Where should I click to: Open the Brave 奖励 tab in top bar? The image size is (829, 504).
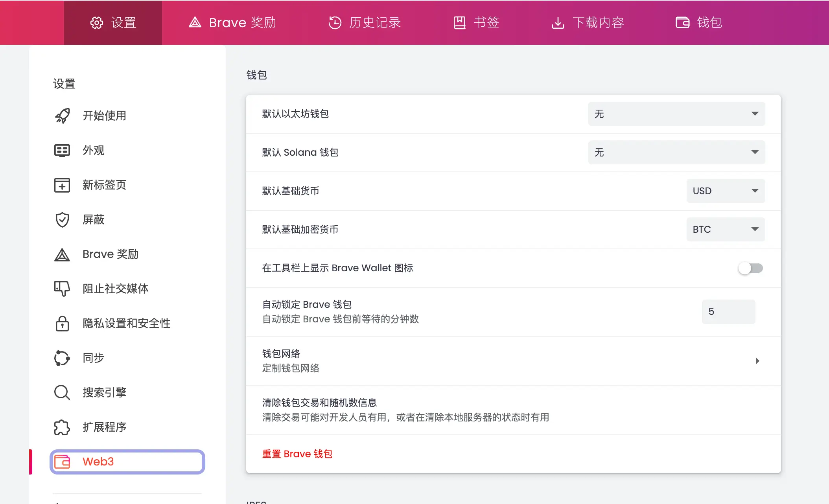232,23
